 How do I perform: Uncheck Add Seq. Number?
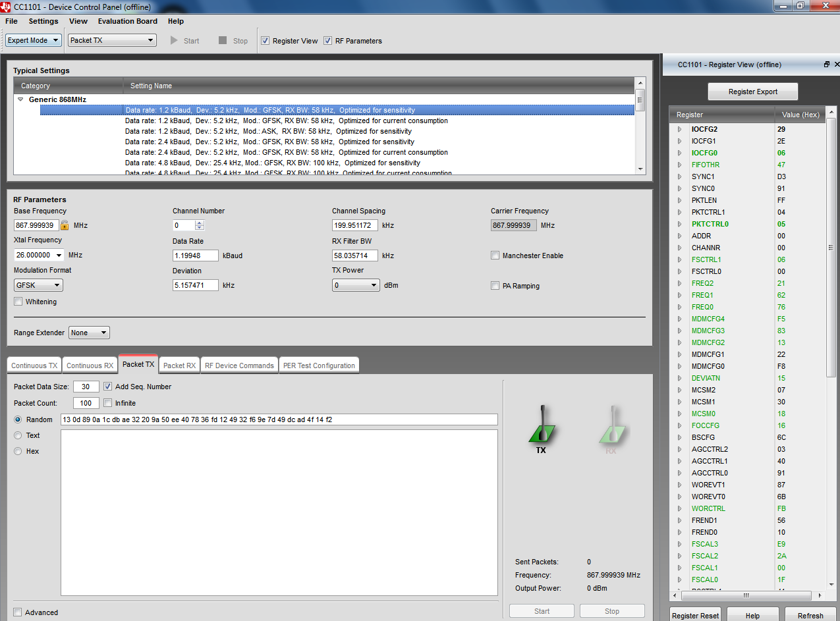point(108,387)
